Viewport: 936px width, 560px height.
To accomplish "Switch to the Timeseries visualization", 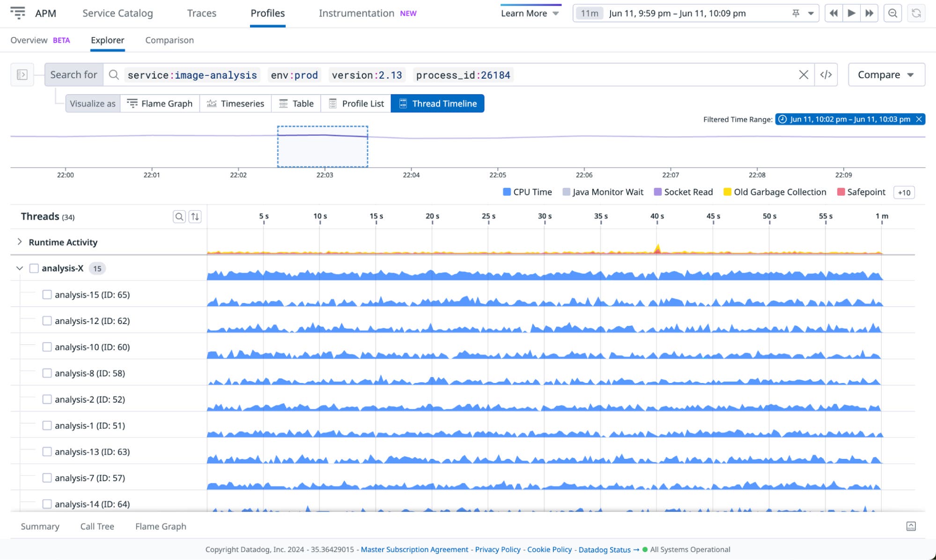I will point(212,103).
